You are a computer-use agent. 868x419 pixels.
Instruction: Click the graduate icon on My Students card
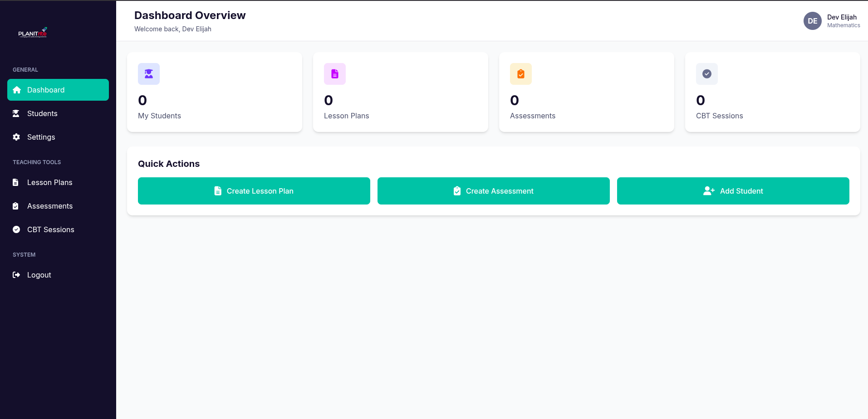149,74
